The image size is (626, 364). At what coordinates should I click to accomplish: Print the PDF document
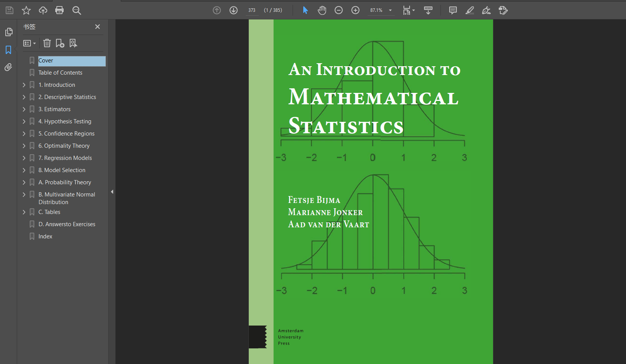click(59, 10)
